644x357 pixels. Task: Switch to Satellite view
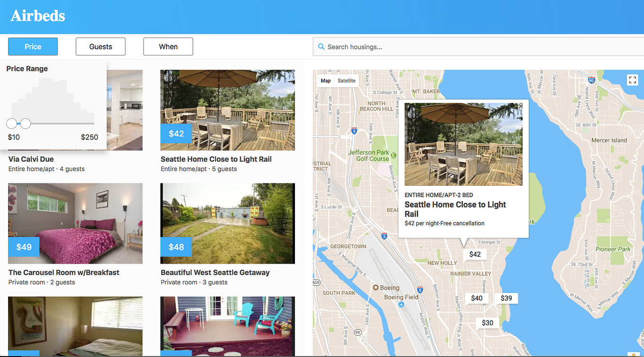[x=347, y=80]
